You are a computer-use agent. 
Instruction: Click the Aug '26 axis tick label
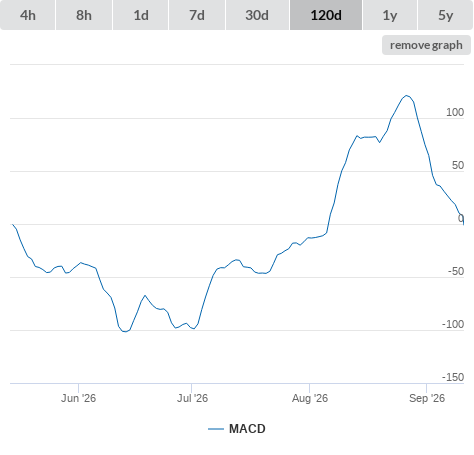click(x=310, y=398)
